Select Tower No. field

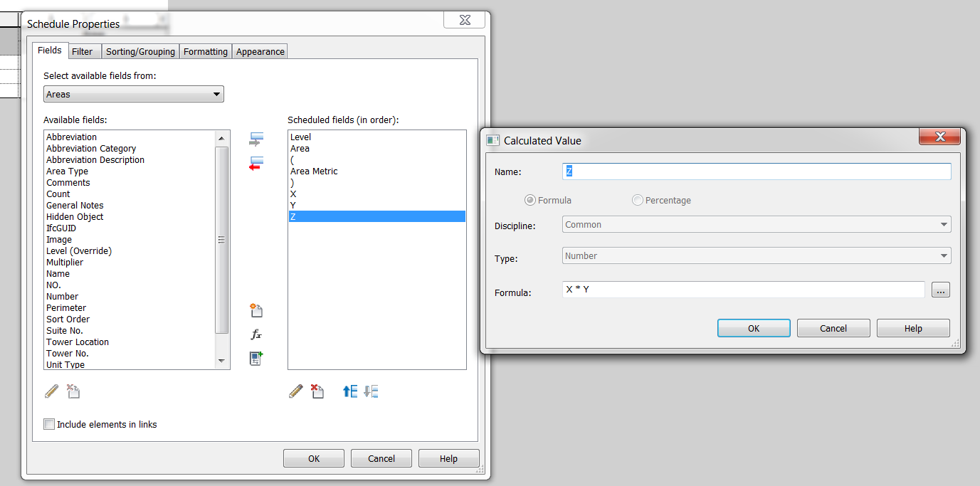click(x=68, y=354)
